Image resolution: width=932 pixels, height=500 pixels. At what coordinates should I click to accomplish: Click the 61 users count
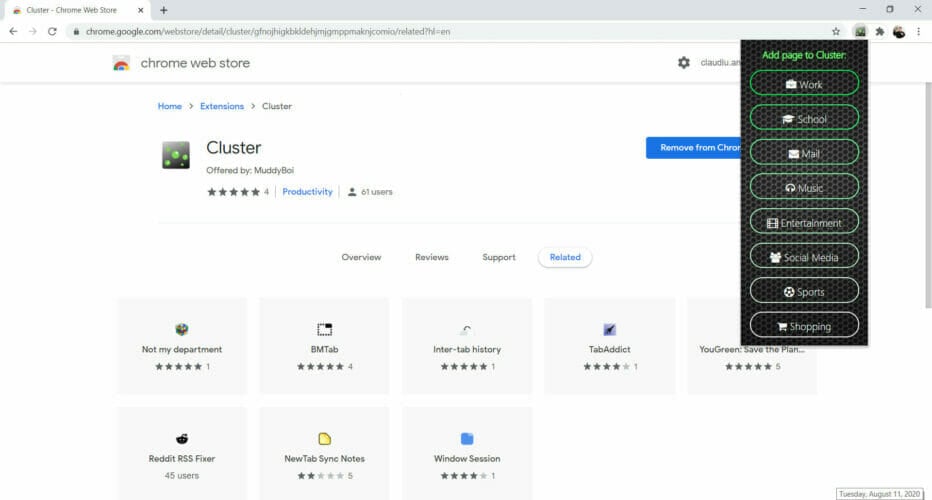(x=377, y=192)
